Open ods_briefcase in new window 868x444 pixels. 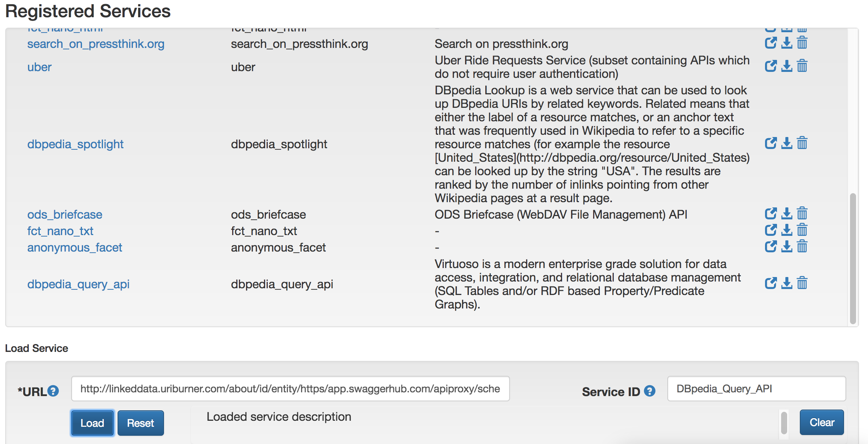click(771, 213)
